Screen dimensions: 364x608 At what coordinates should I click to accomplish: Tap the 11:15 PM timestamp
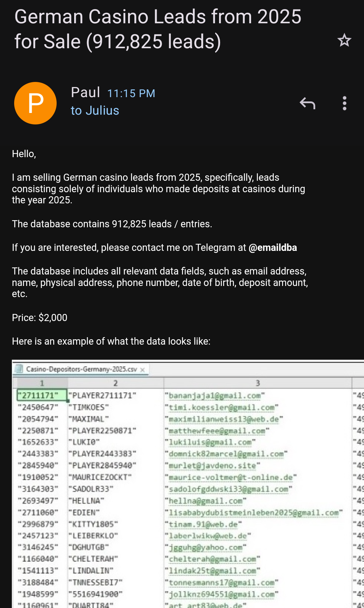coord(131,93)
